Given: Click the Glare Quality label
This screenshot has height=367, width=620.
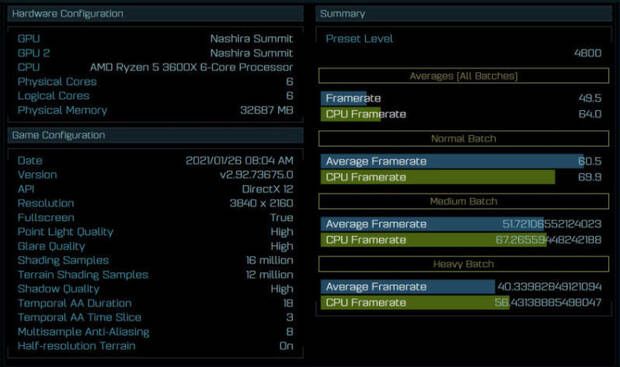Looking at the screenshot, I should (x=51, y=246).
